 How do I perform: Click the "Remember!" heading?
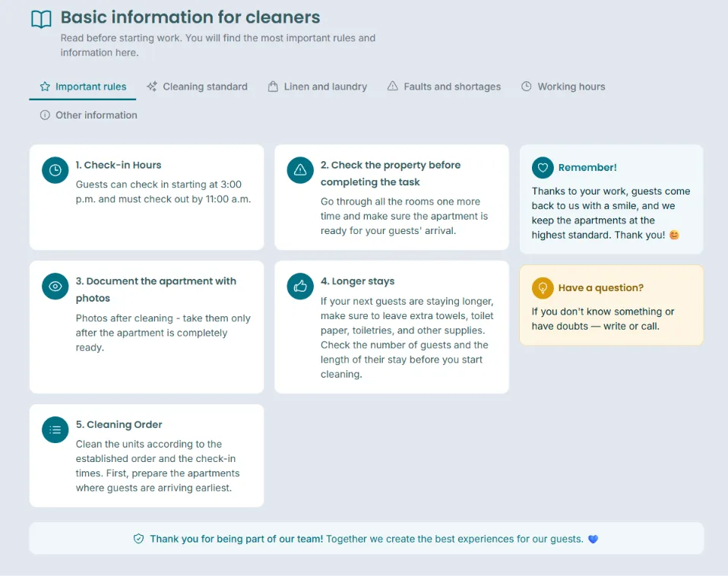click(x=587, y=167)
